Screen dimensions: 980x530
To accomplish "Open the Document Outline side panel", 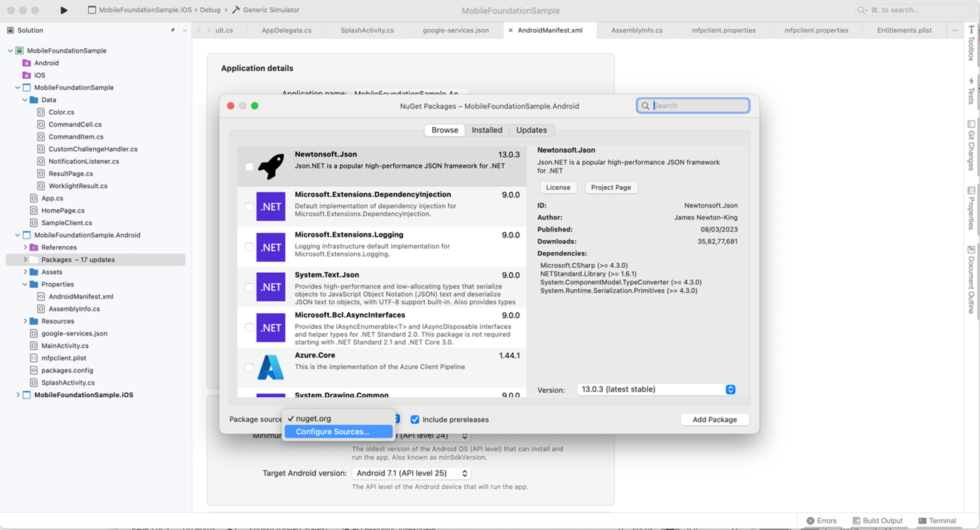I will [971, 279].
